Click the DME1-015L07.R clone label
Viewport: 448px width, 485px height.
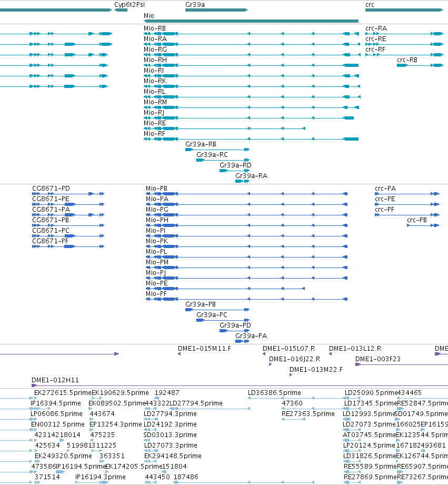[289, 349]
